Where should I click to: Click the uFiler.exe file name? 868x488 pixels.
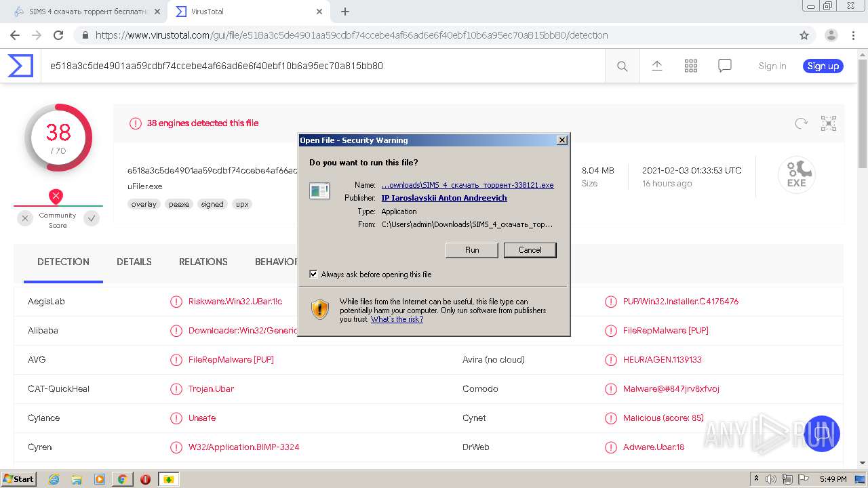click(x=144, y=186)
